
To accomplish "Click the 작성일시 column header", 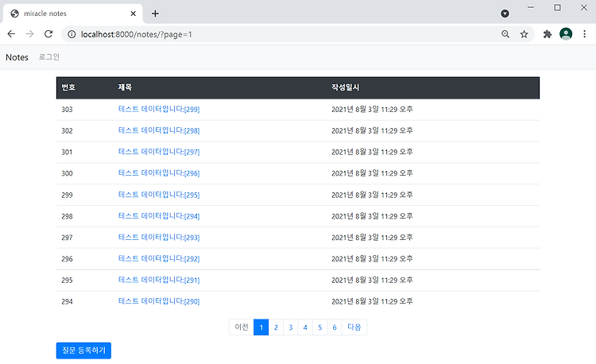I will coord(345,87).
